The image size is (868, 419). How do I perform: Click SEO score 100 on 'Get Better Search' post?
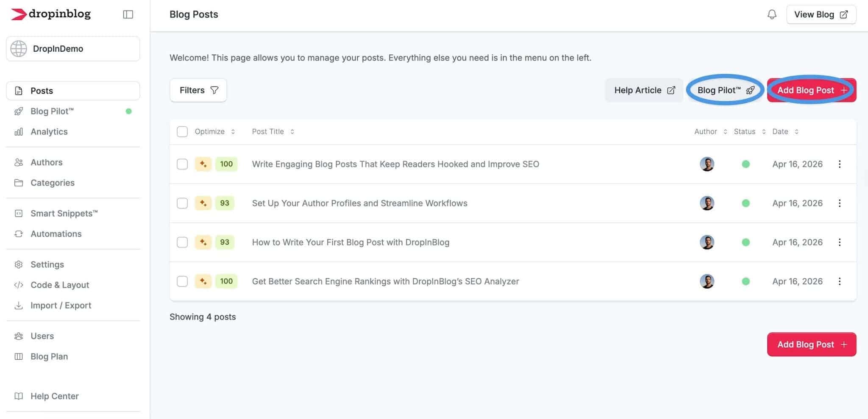226,281
